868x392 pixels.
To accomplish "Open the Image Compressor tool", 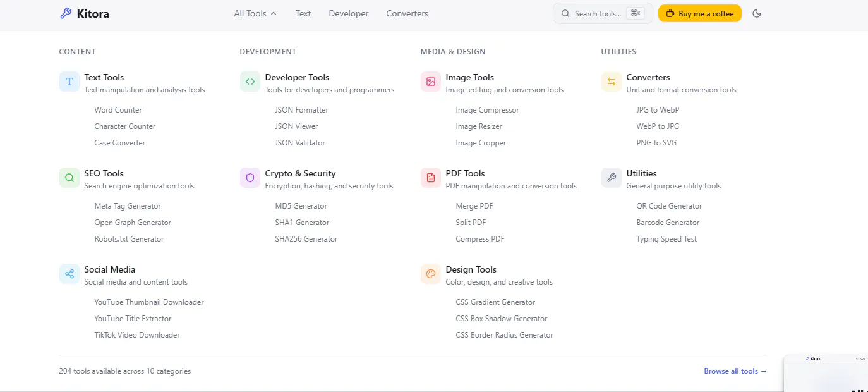I will pos(487,110).
